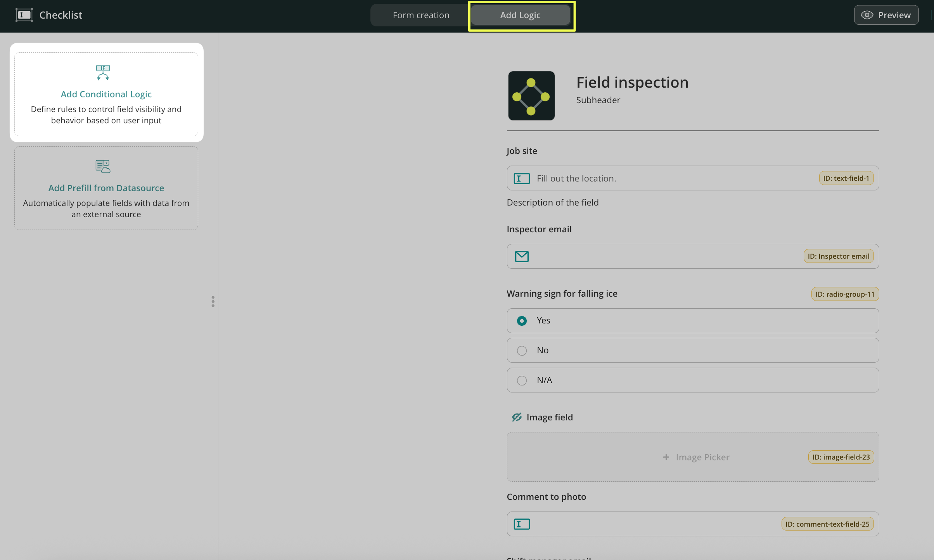The height and width of the screenshot is (560, 934).
Task: Open Add Conditional Logic card
Action: click(106, 94)
